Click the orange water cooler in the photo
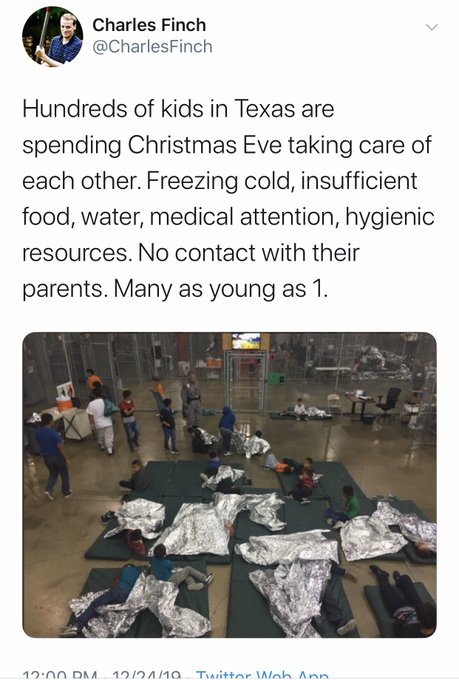Image resolution: width=459 pixels, height=680 pixels. [64, 403]
